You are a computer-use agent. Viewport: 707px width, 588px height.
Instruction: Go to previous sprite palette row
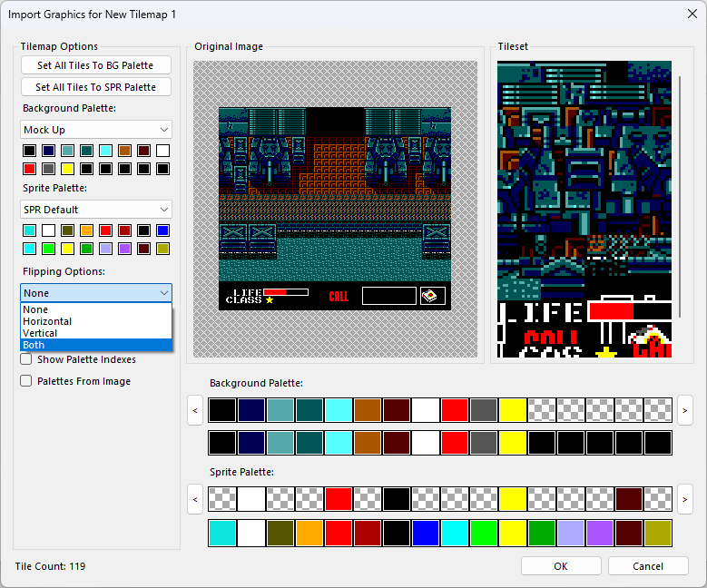pyautogui.click(x=195, y=499)
